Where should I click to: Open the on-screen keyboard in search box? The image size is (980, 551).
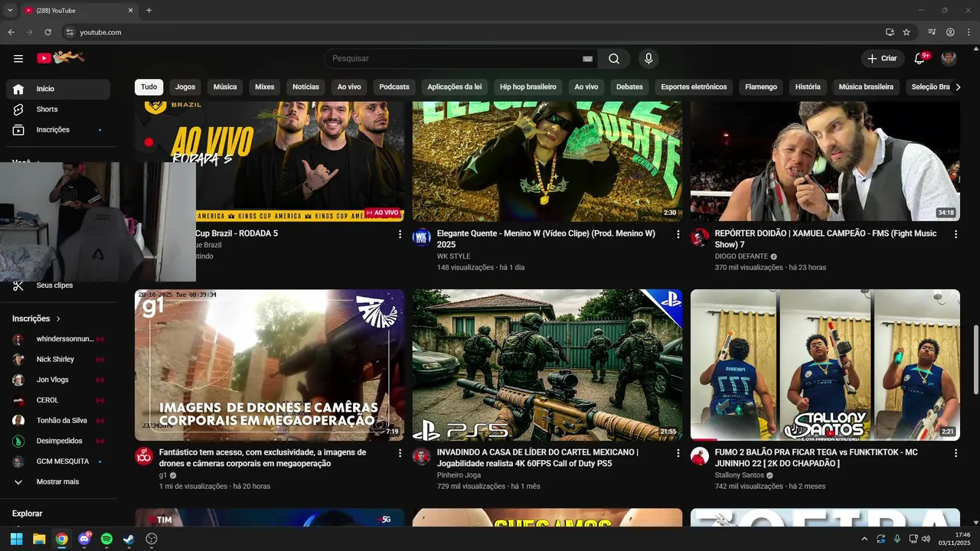(587, 59)
